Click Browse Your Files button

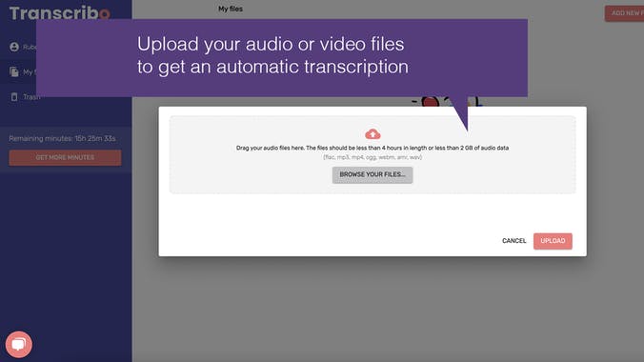(x=372, y=174)
